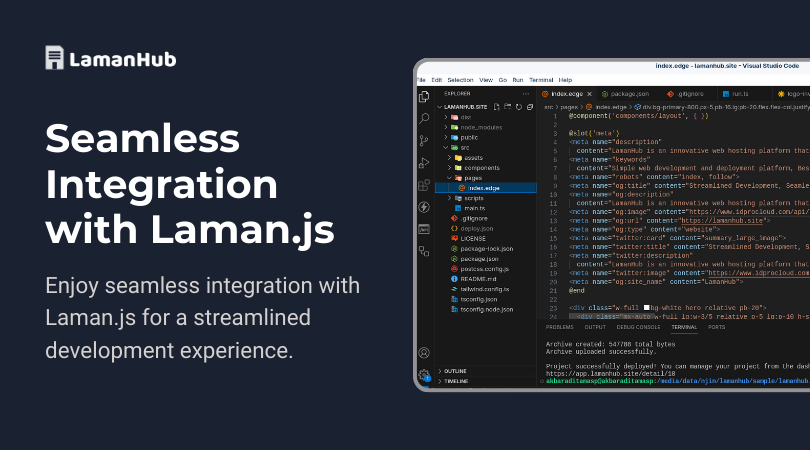The image size is (810, 450).
Task: Expand the node_modules folder
Action: pos(446,128)
